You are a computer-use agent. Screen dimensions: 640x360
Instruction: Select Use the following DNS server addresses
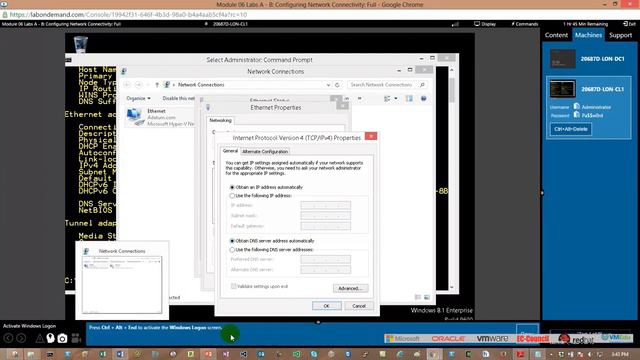pos(232,249)
